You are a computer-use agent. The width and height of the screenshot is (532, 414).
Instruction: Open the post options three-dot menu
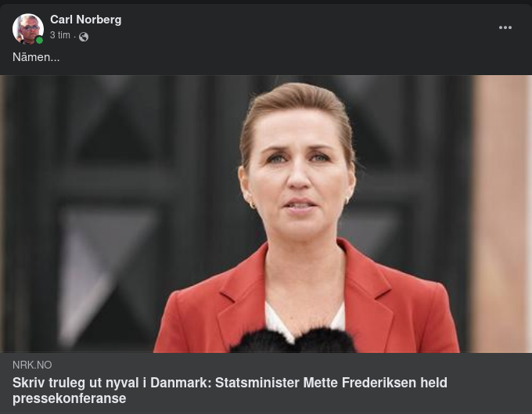click(505, 27)
